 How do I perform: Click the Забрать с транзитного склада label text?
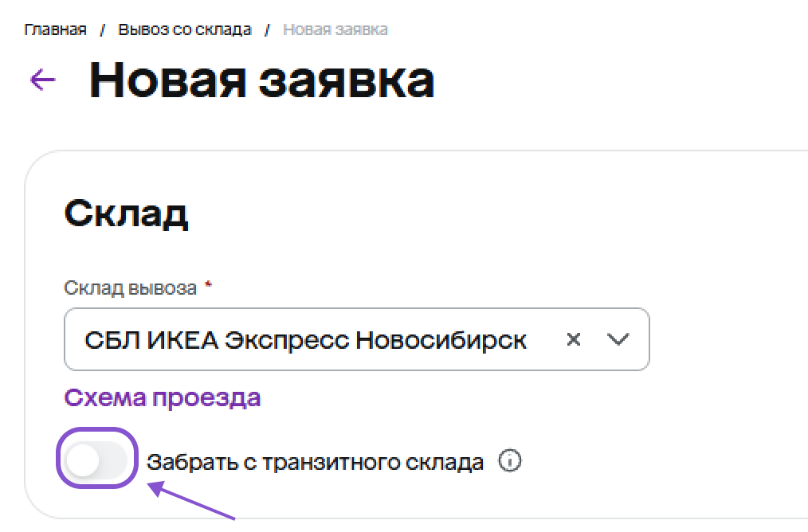click(x=316, y=462)
